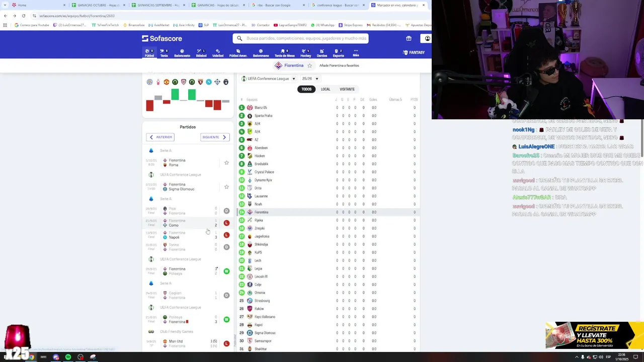Click red L badge on Como match
This screenshot has height=362, width=644.
(x=226, y=223)
